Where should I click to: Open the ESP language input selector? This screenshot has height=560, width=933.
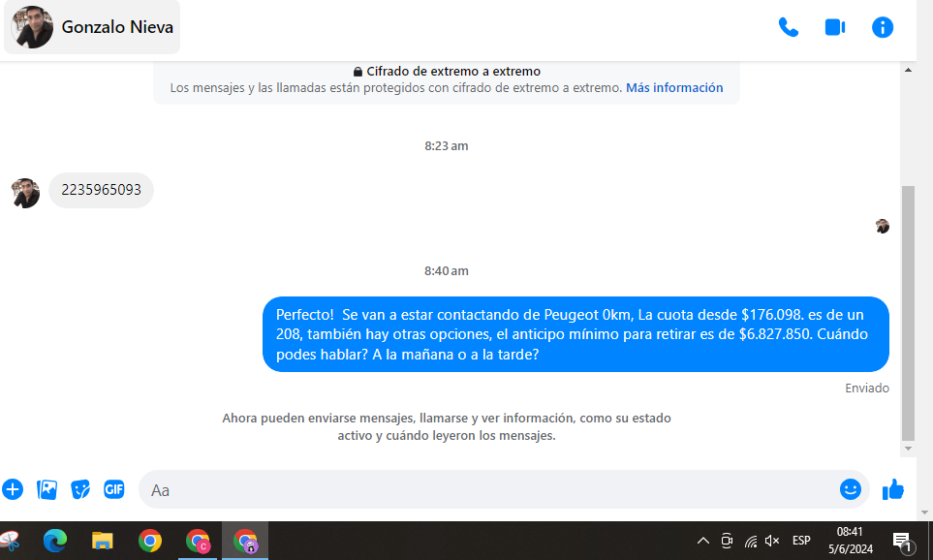pos(801,541)
